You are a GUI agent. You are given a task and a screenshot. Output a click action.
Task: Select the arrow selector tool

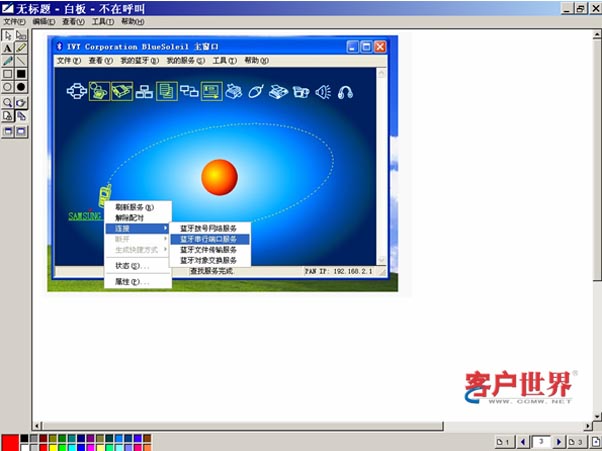7,34
